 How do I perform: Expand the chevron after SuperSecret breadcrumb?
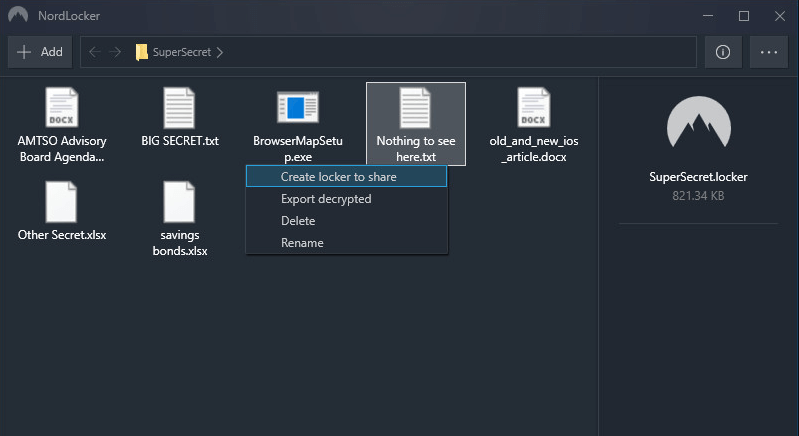point(220,52)
